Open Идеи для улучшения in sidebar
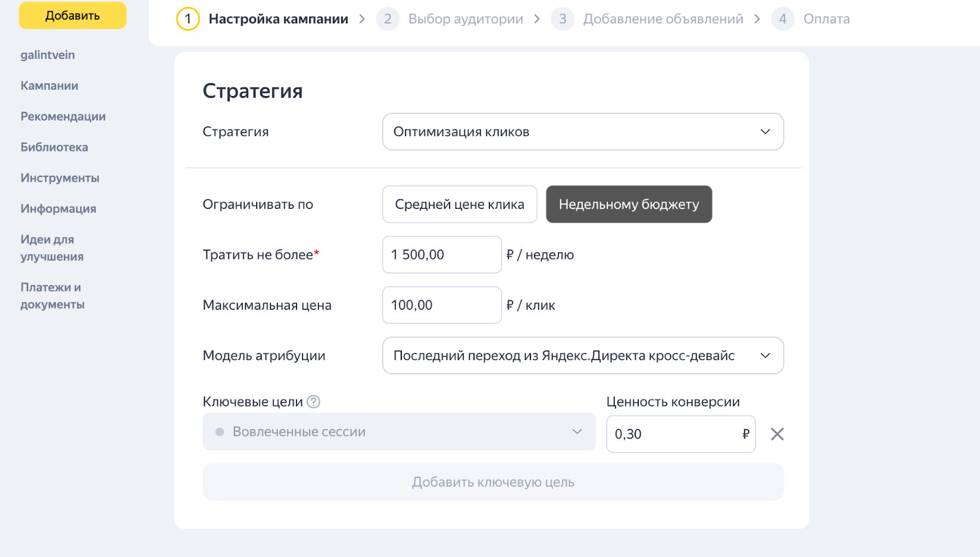The width and height of the screenshot is (980, 557). click(52, 248)
